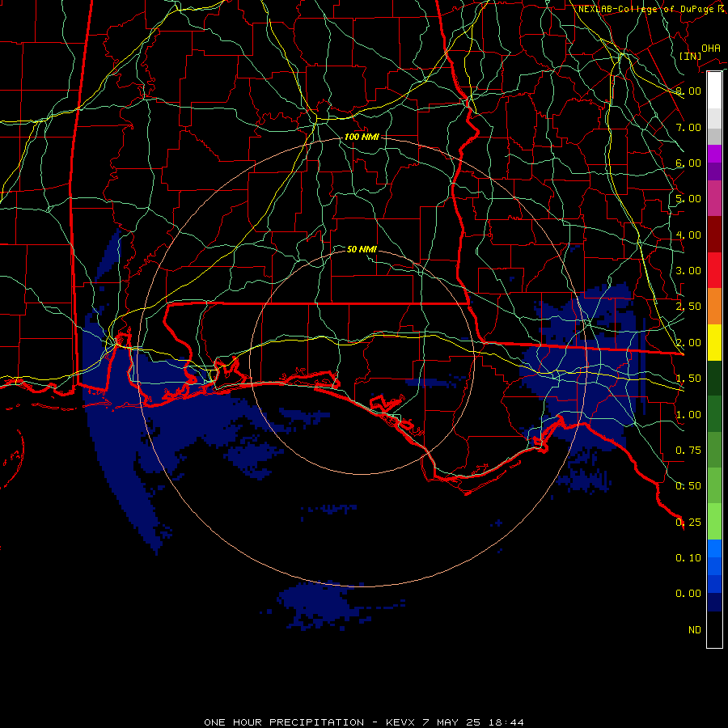
Task: Pick the white swatch at the scale top
Action: [714, 91]
